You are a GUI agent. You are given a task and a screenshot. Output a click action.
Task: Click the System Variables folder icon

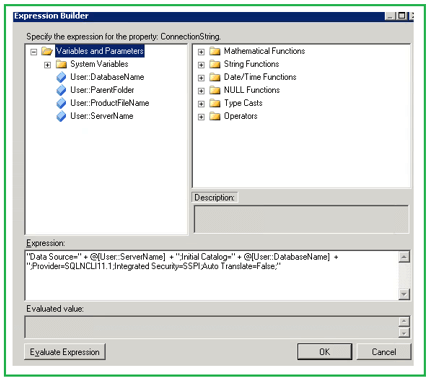click(x=61, y=64)
